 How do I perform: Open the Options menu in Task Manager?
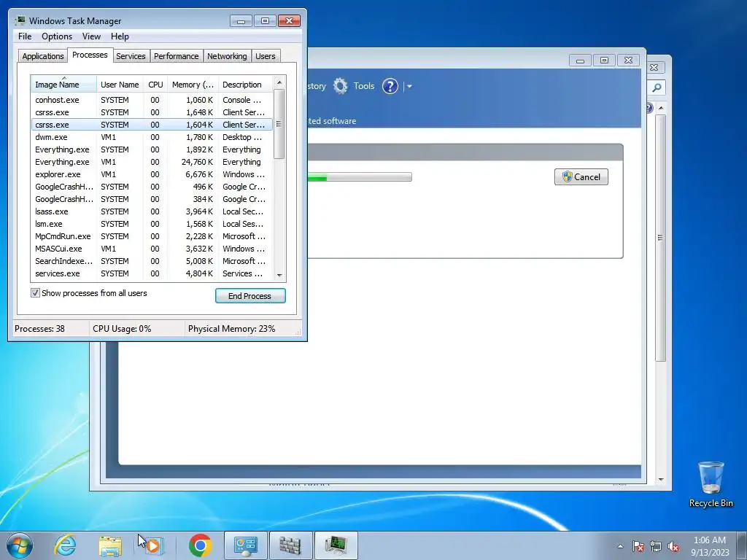coord(57,36)
